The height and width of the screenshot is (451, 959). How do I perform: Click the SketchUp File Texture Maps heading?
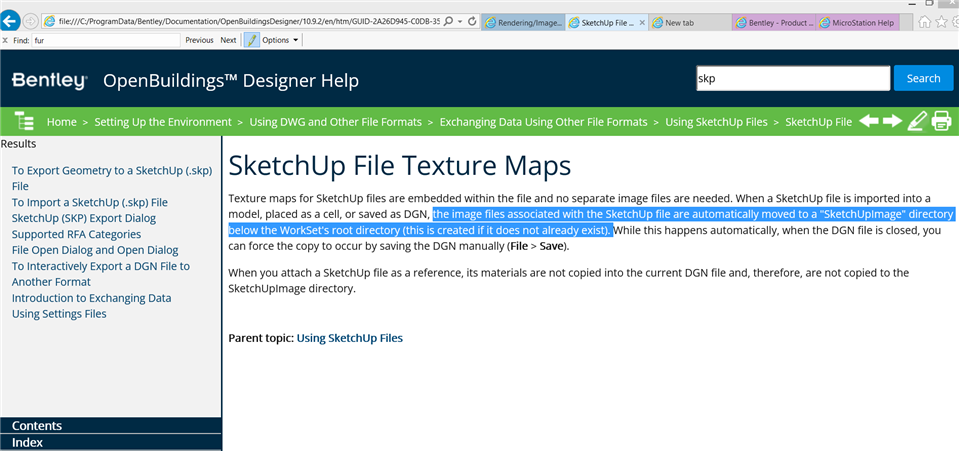400,166
